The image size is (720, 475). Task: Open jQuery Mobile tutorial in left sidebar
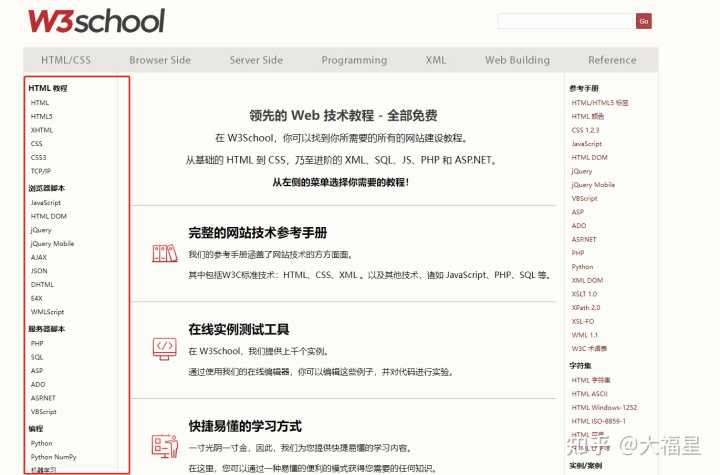[x=52, y=243]
